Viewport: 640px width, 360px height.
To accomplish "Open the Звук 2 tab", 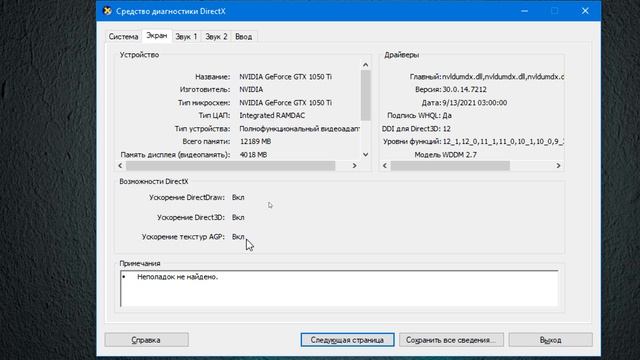I will pos(216,37).
